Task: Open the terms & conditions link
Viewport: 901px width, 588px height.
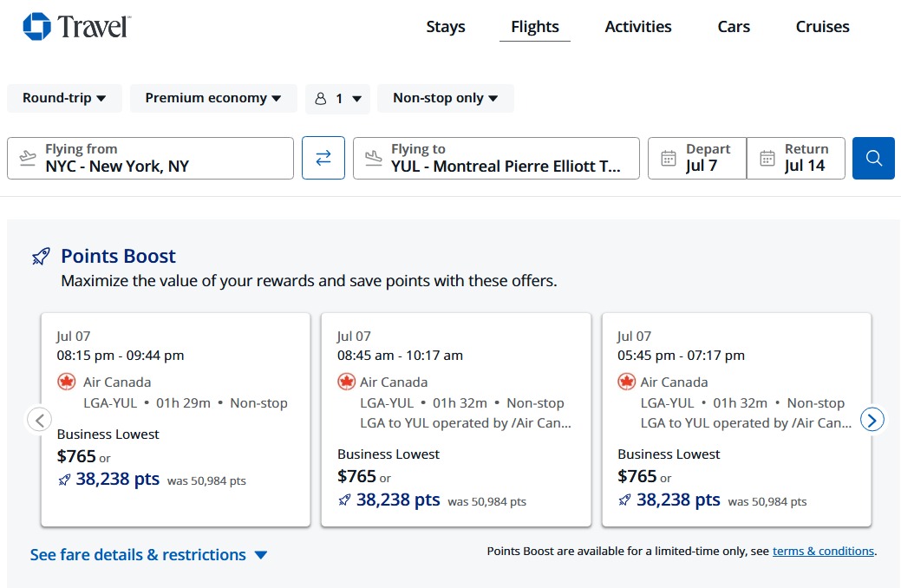Action: pyautogui.click(x=823, y=552)
